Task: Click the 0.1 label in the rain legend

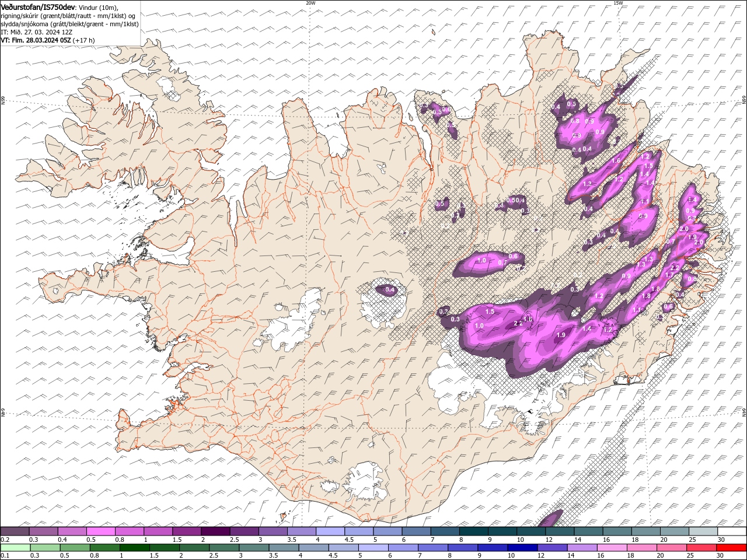Action: 5,555
